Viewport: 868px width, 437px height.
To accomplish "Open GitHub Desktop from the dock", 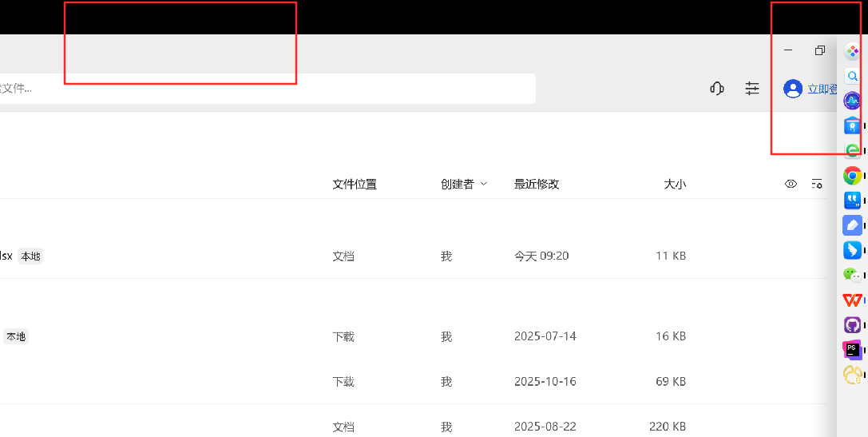I will [x=853, y=324].
